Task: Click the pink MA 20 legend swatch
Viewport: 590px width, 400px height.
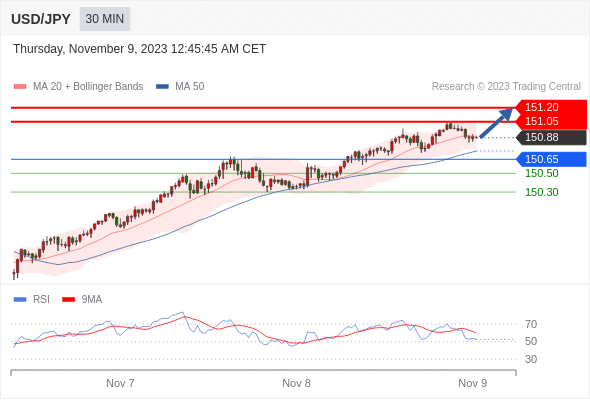Action: [20, 87]
